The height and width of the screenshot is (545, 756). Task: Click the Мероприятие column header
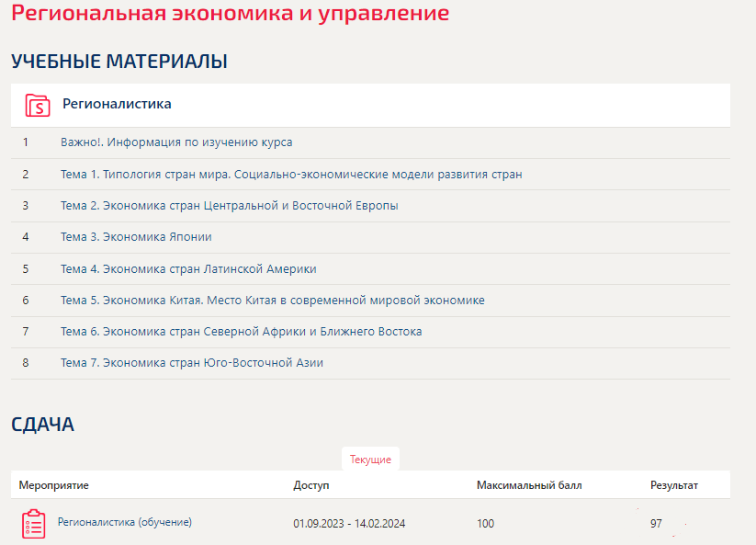(53, 485)
